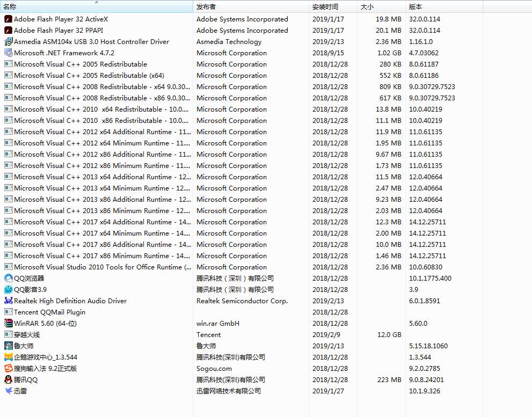
Task: Click publisher win.rar GmbH
Action: (x=218, y=324)
